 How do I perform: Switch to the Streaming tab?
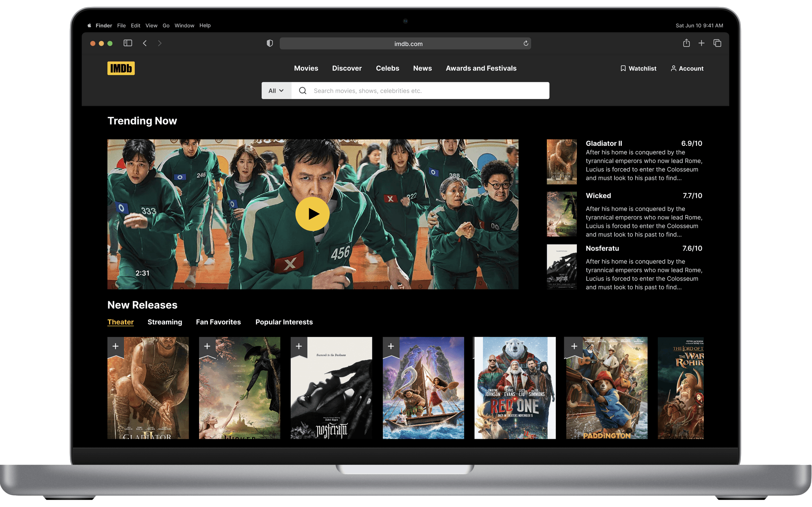165,322
